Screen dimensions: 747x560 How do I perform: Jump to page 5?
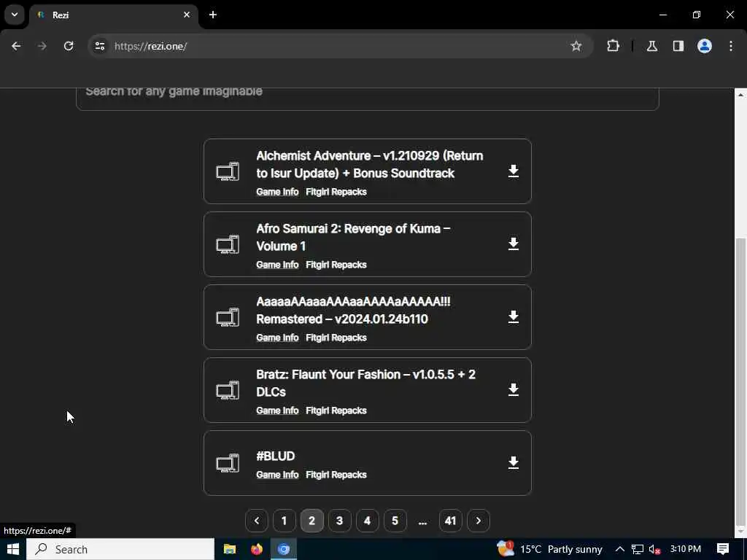point(395,521)
